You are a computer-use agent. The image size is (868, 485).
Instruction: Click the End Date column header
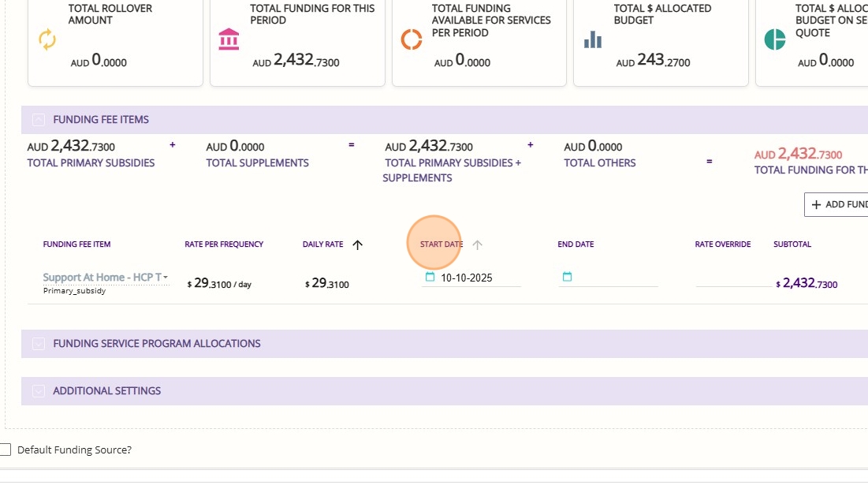tap(576, 244)
